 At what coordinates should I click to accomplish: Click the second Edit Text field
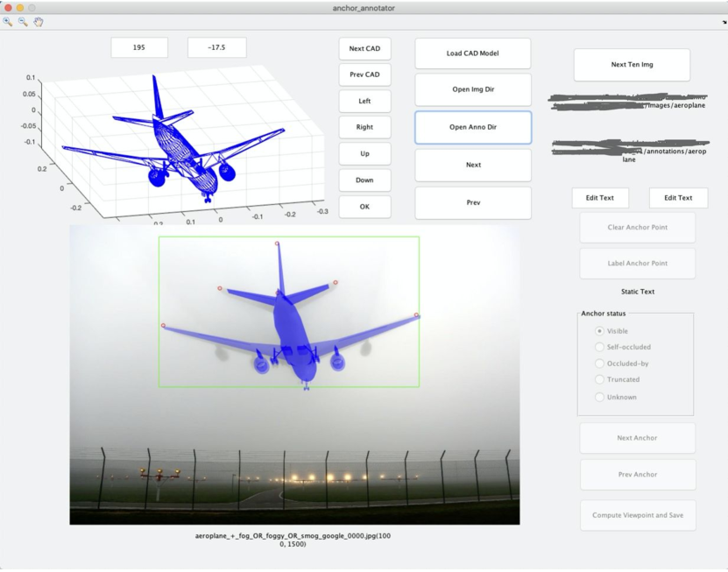pyautogui.click(x=678, y=198)
